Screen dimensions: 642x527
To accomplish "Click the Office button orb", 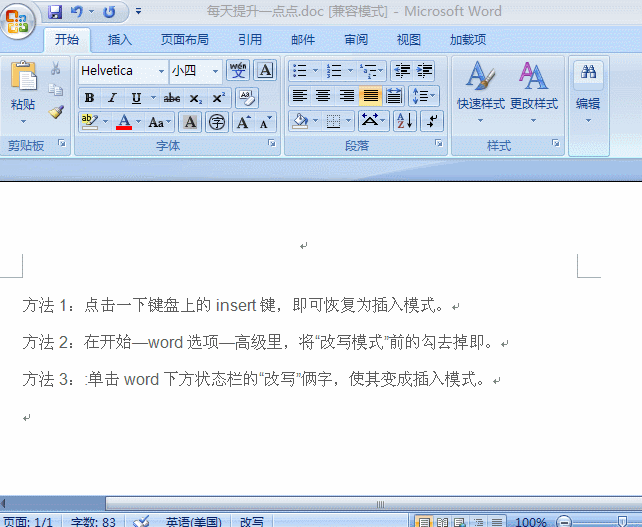I will 17,20.
